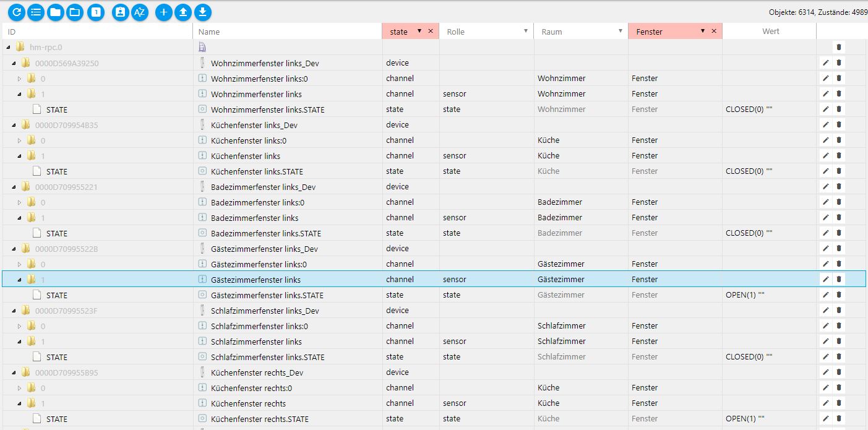The image size is (868, 430).
Task: Expand channel 0 under 0000D709955B95
Action: [19, 388]
